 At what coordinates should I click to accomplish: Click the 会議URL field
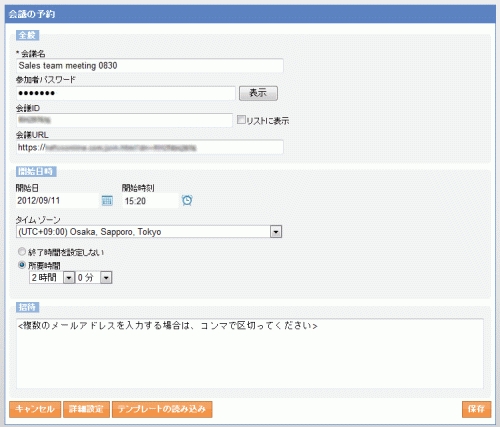(x=150, y=147)
